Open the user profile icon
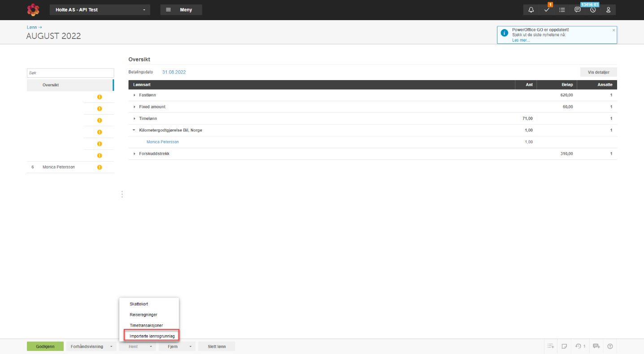This screenshot has width=644, height=354. click(x=608, y=10)
